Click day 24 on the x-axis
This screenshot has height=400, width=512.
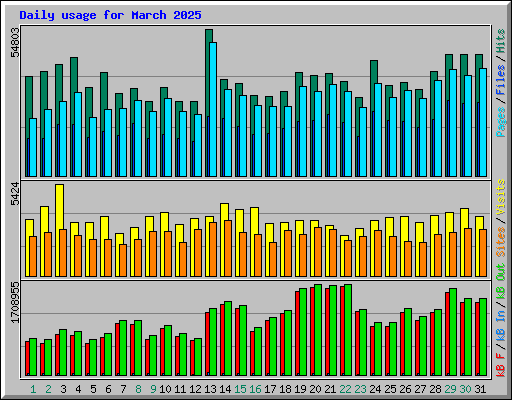tap(375, 389)
